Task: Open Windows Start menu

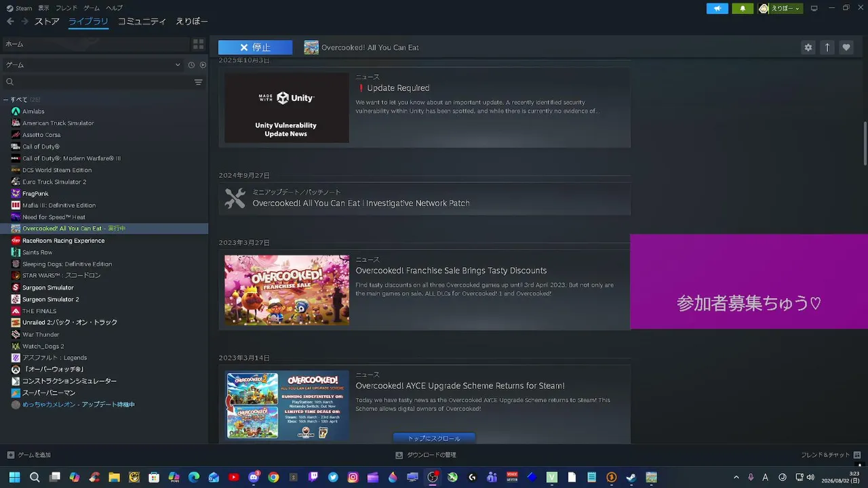Action: (14, 477)
